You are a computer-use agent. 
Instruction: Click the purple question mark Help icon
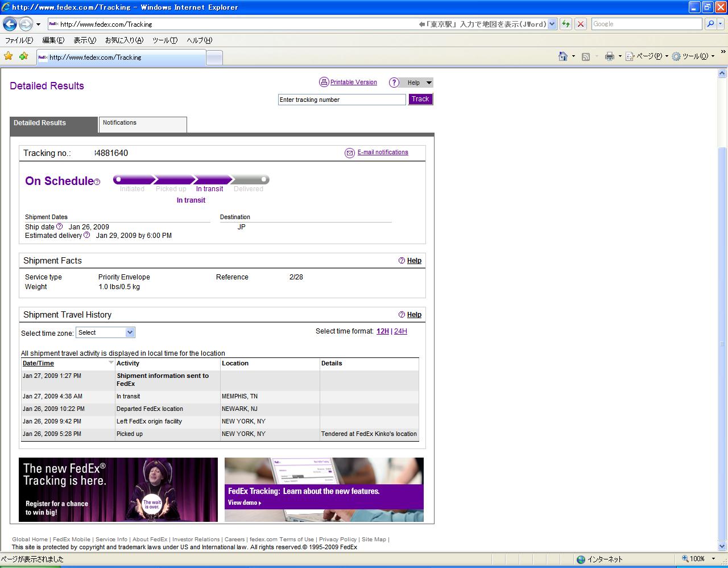click(394, 83)
